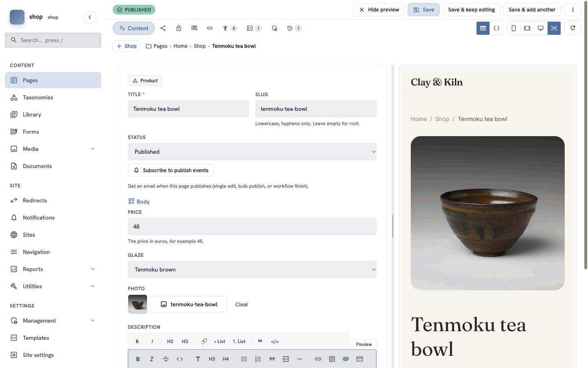Click Save & keep editing

point(471,10)
